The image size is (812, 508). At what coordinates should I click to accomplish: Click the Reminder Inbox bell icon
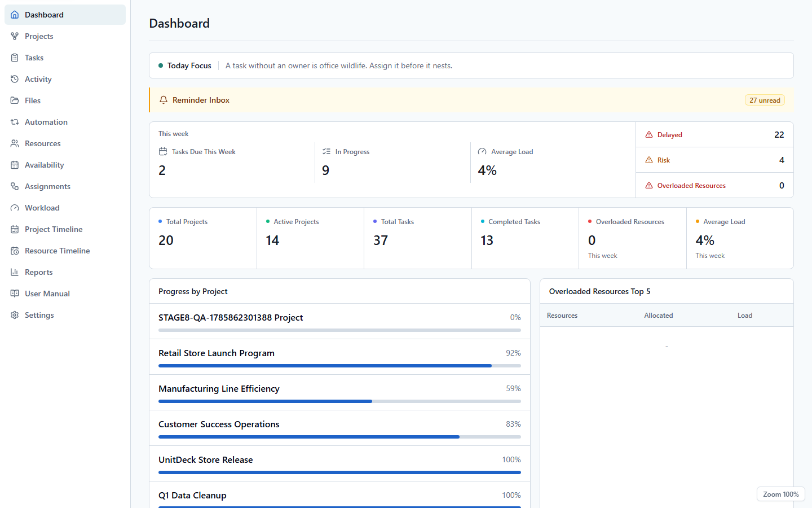pos(164,100)
